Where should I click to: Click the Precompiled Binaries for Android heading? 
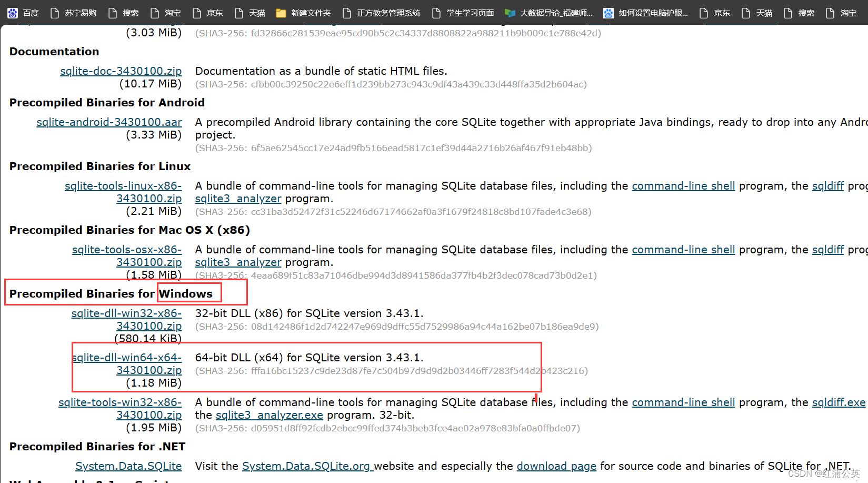107,103
